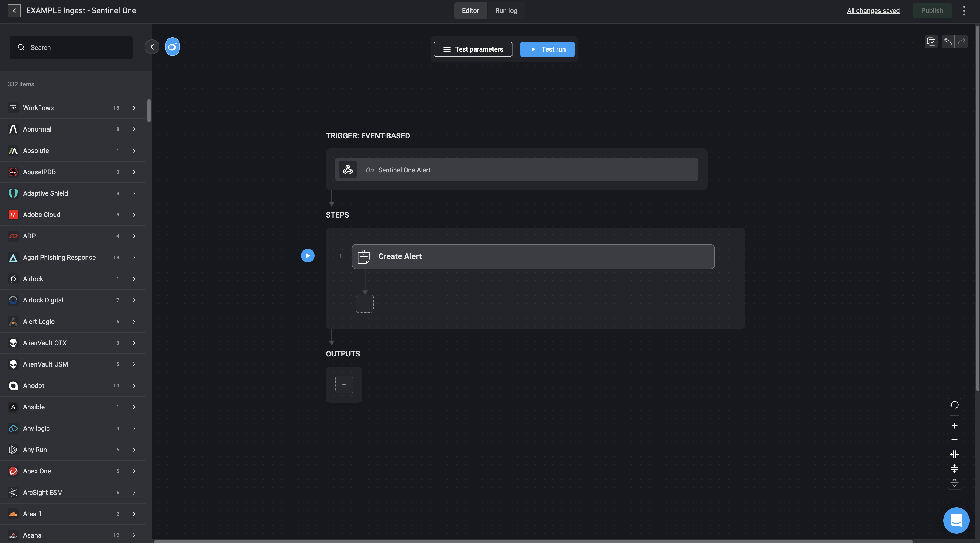Select the Create Alert step card

tap(533, 256)
